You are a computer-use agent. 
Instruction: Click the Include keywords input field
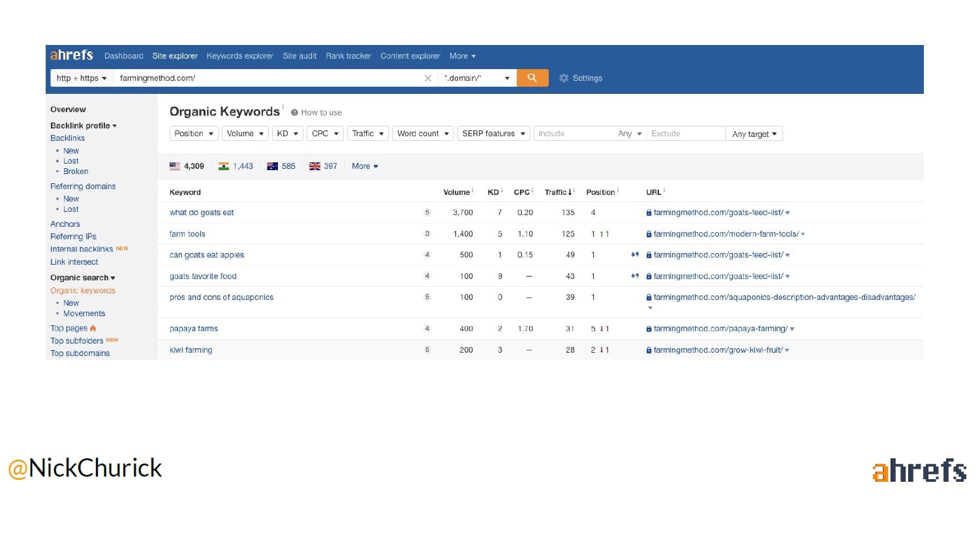coord(574,134)
